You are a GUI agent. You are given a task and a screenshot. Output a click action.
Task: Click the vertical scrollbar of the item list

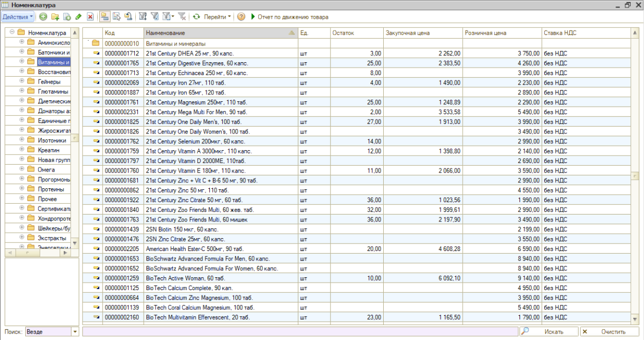[x=635, y=176]
